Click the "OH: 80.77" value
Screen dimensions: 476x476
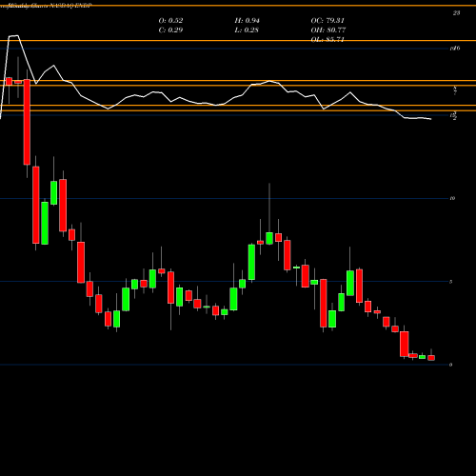click(328, 30)
